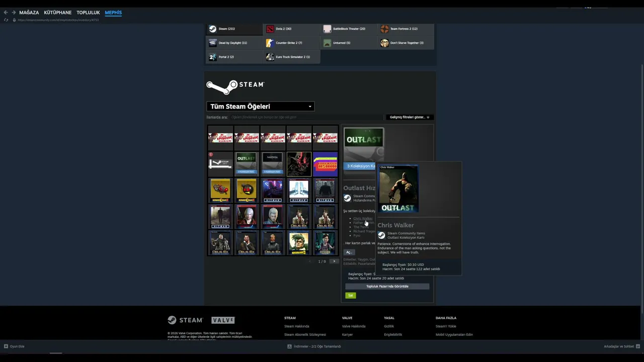Click the large Steam logo above inventory
The image size is (644, 362).
click(235, 86)
